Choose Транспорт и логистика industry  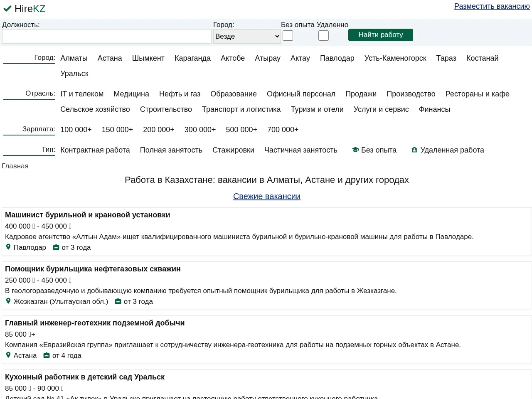point(241,109)
